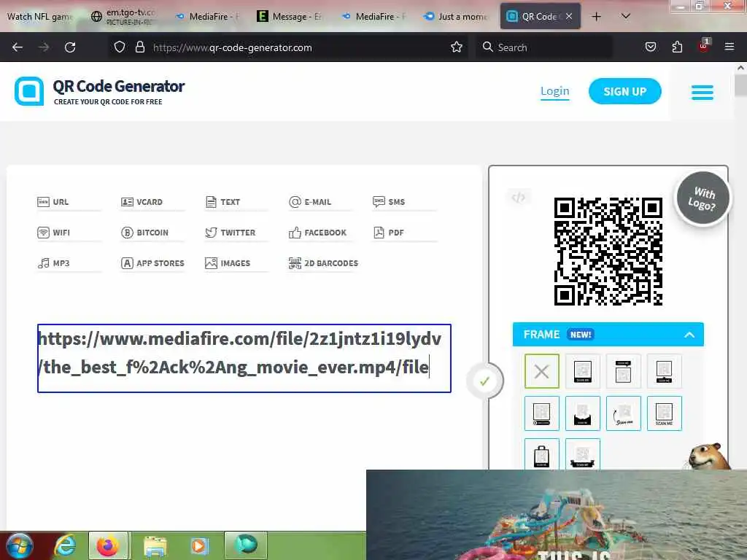Switch to Watch NFL game tab

[40, 17]
